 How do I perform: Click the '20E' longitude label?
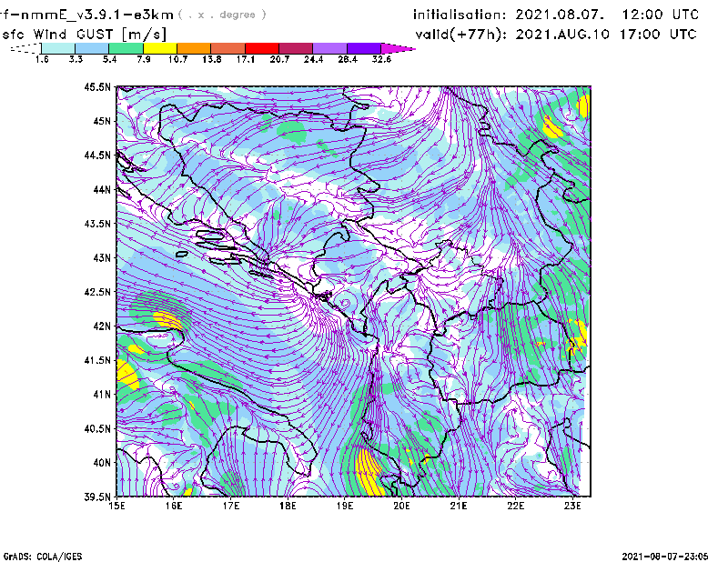tap(401, 506)
